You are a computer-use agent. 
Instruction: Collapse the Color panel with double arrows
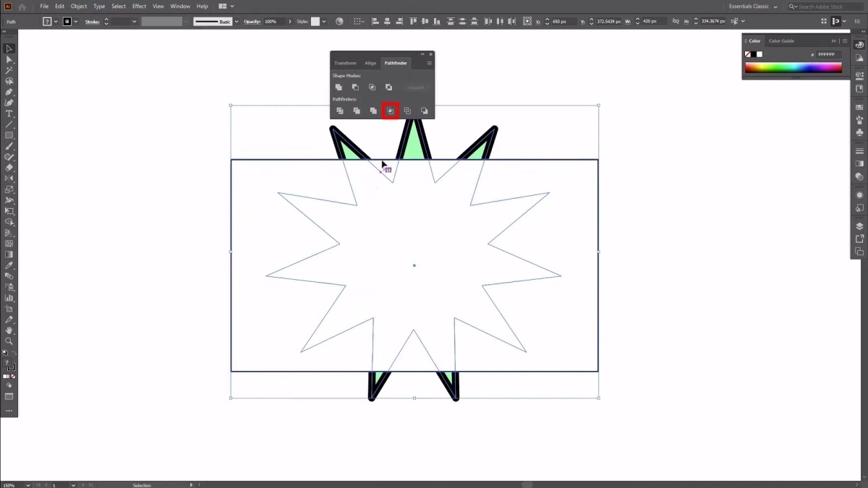tap(834, 41)
